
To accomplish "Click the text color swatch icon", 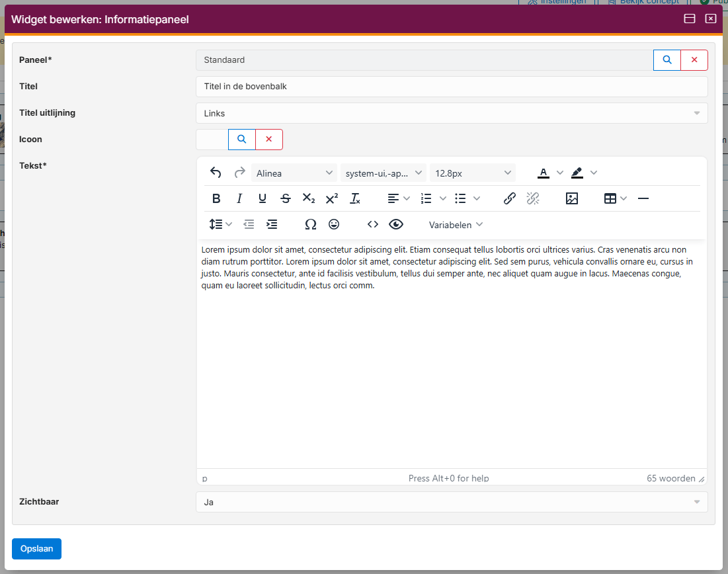I will pyautogui.click(x=544, y=173).
